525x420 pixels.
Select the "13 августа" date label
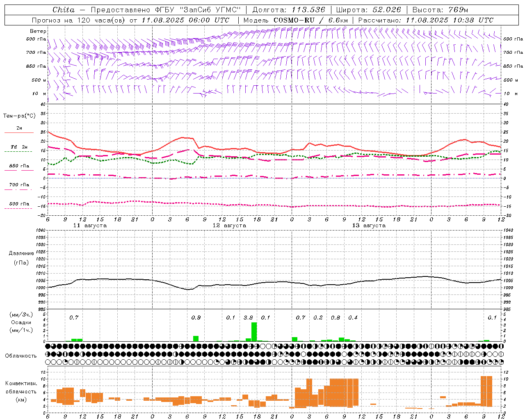369,226
